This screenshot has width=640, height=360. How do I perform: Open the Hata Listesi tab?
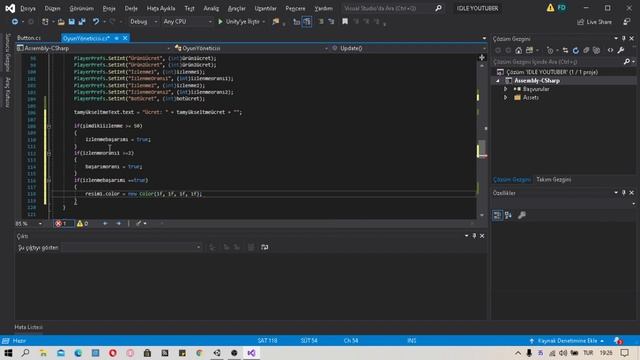28,327
